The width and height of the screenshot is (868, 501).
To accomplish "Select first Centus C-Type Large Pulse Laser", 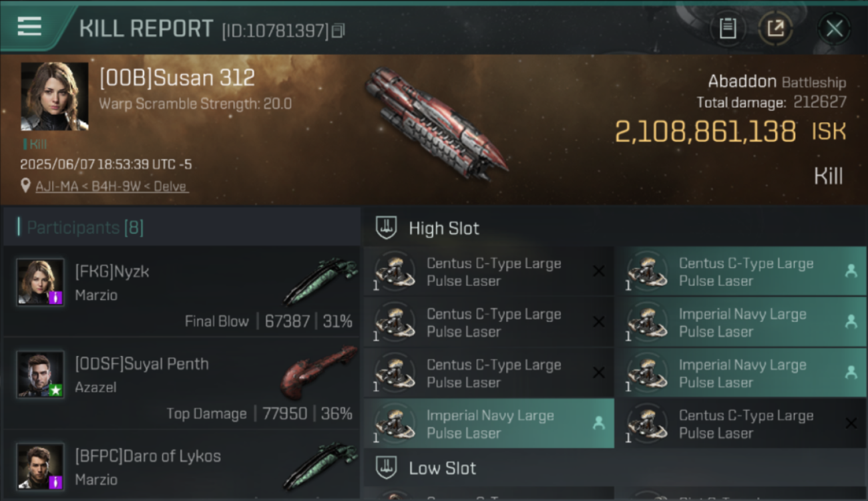I will (x=489, y=272).
